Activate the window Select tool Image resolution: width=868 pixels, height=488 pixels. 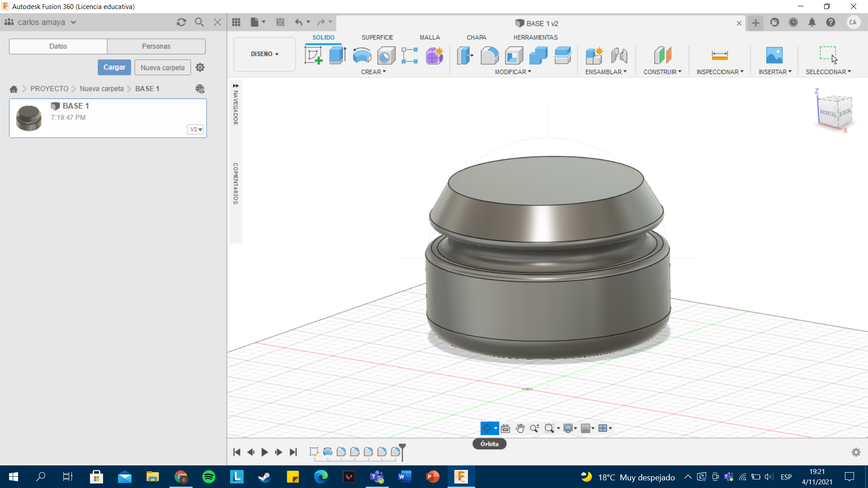tap(828, 55)
